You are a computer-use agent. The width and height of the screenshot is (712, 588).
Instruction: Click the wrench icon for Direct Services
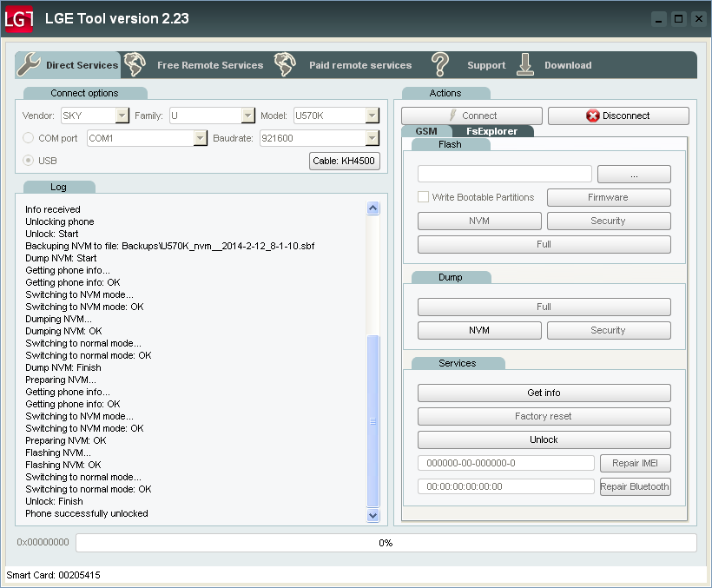pyautogui.click(x=29, y=64)
